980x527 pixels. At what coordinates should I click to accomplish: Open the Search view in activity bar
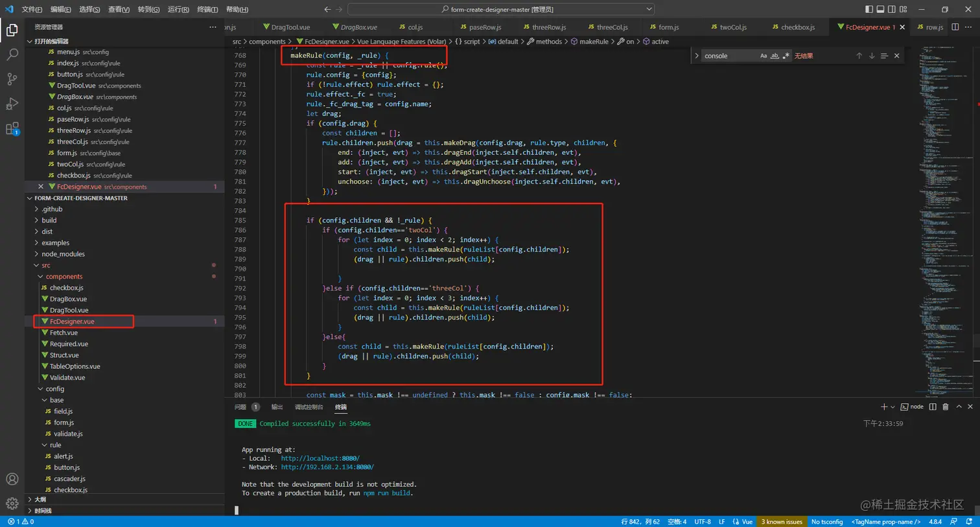[12, 54]
